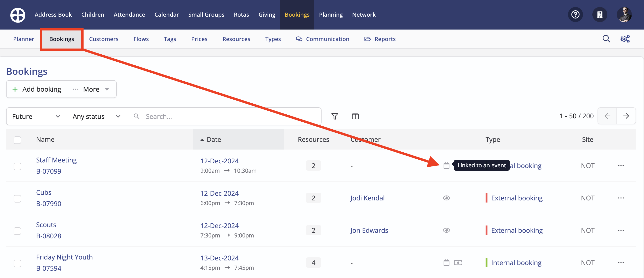The width and height of the screenshot is (644, 278).
Task: Click the advanced filter funnel icon
Action: pos(334,116)
